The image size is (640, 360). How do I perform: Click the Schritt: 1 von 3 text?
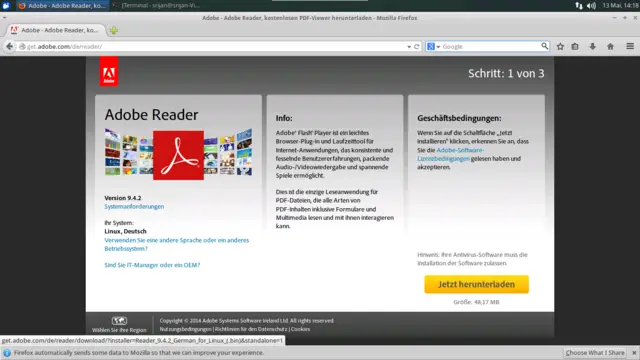pyautogui.click(x=506, y=73)
